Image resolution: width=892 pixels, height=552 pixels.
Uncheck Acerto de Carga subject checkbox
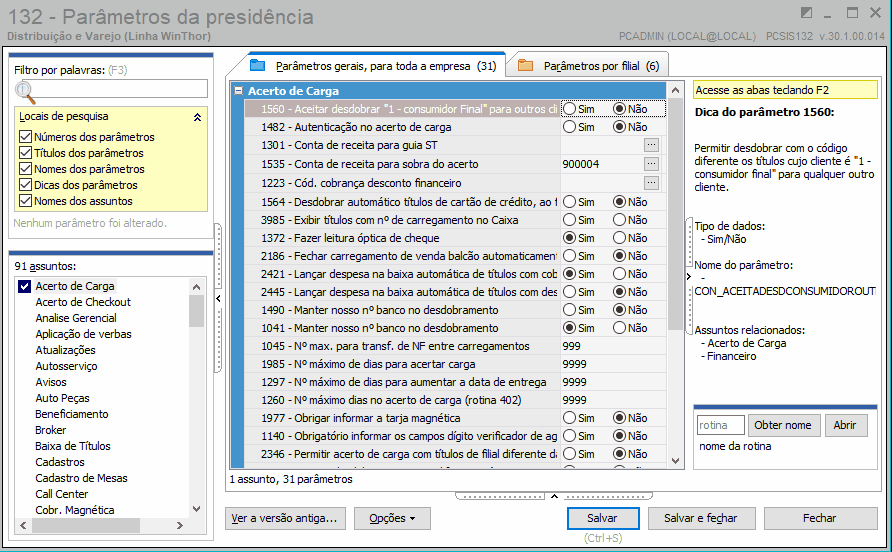click(x=24, y=286)
